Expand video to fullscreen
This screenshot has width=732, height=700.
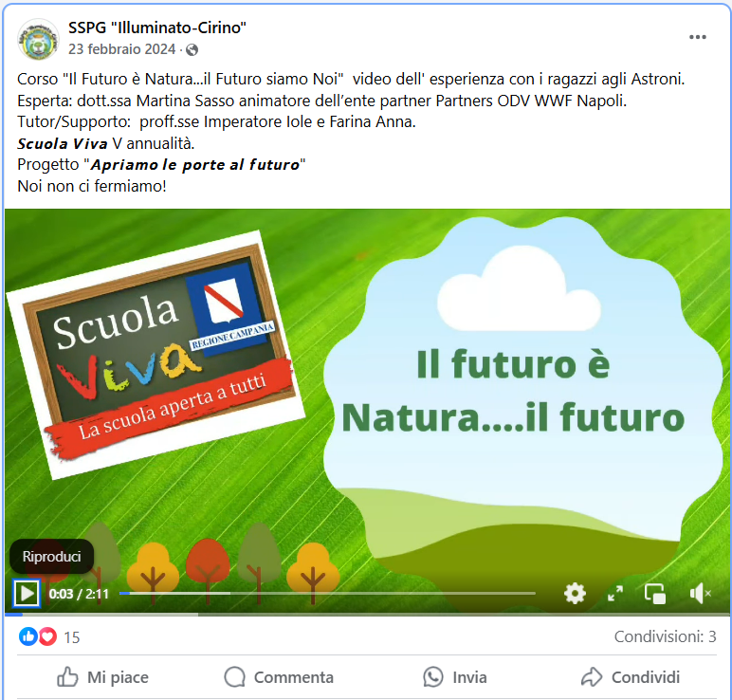pyautogui.click(x=615, y=594)
